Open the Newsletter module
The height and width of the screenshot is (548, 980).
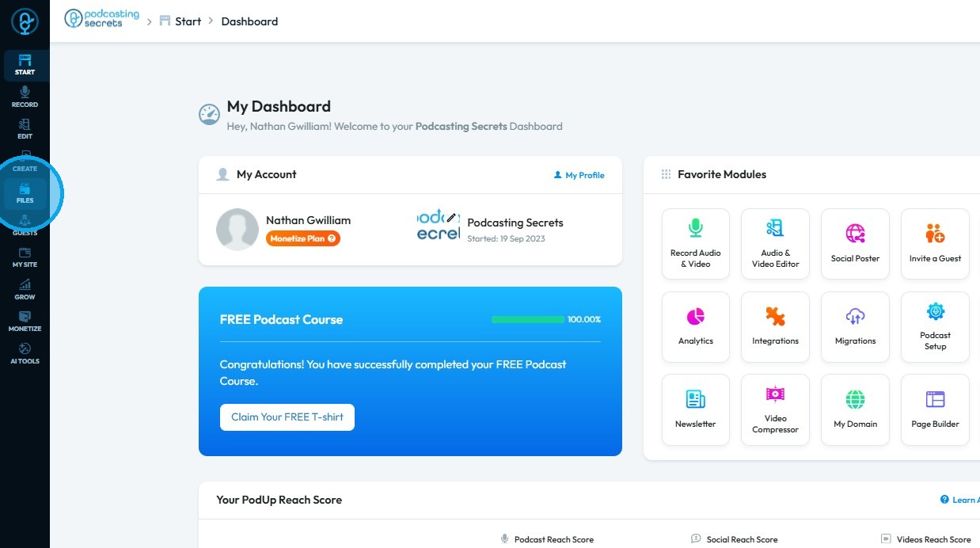tap(696, 409)
